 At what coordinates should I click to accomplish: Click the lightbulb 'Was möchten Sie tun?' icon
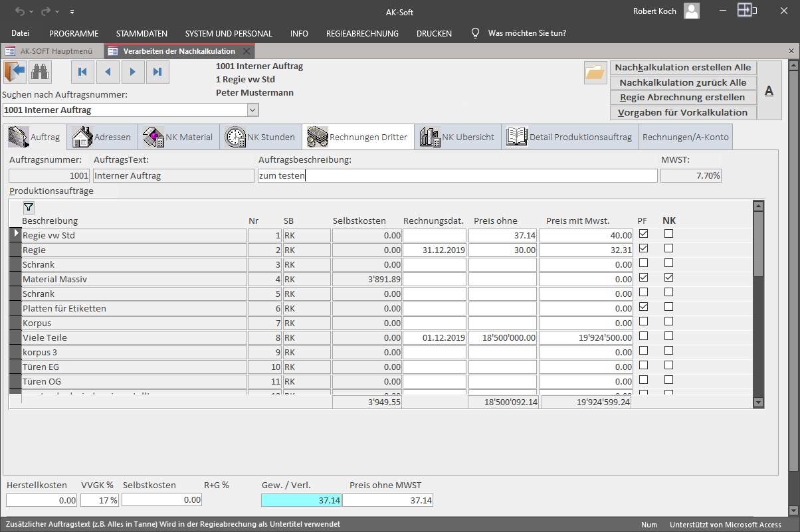(475, 33)
